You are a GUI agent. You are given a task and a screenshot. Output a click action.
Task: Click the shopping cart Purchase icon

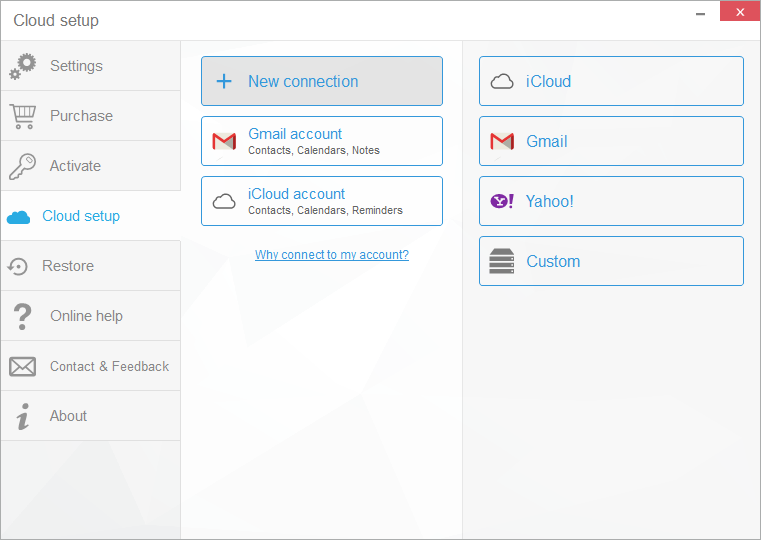pos(23,116)
